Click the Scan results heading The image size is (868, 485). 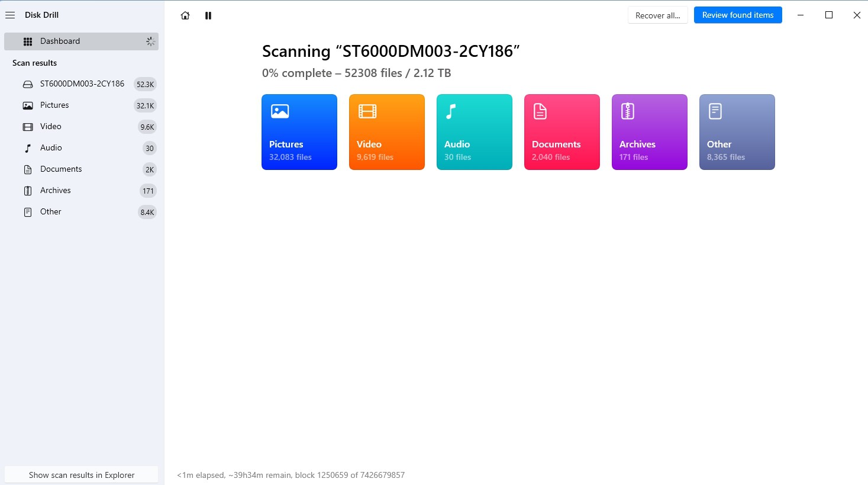tap(35, 63)
